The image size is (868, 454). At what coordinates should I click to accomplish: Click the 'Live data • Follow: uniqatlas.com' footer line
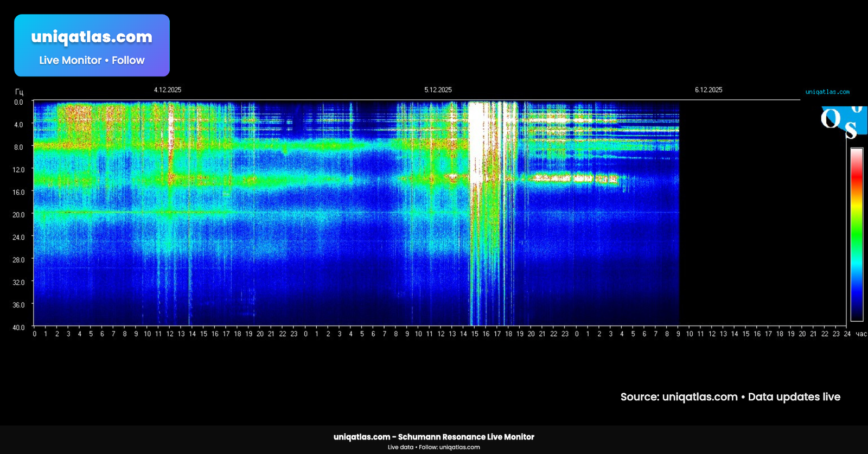[433, 447]
